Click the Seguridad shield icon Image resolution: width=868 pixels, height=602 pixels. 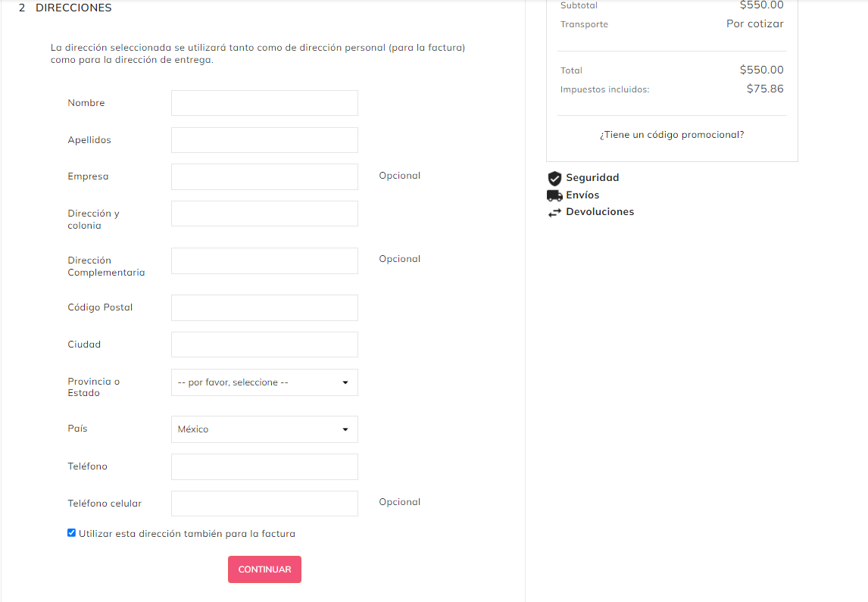(x=554, y=178)
